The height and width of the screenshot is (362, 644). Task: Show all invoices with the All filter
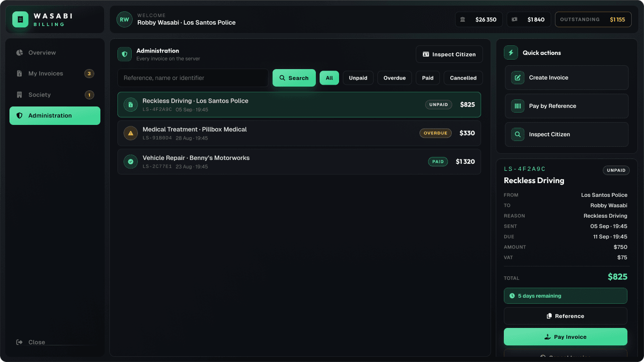click(x=329, y=78)
